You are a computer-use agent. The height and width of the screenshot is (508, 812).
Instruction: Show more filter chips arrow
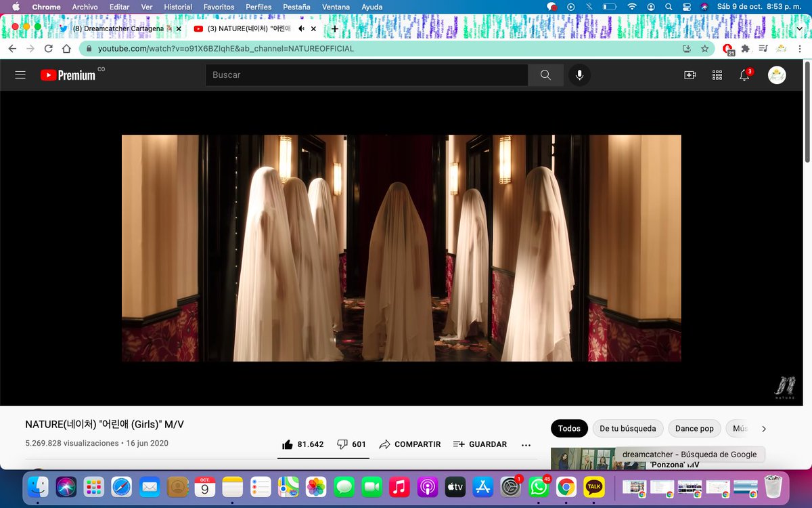coord(764,429)
